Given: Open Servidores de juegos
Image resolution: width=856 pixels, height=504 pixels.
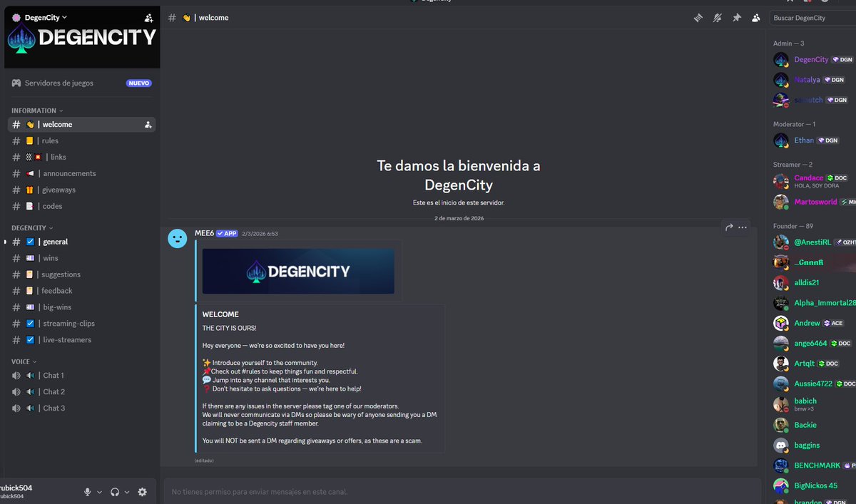Looking at the screenshot, I should coord(81,83).
